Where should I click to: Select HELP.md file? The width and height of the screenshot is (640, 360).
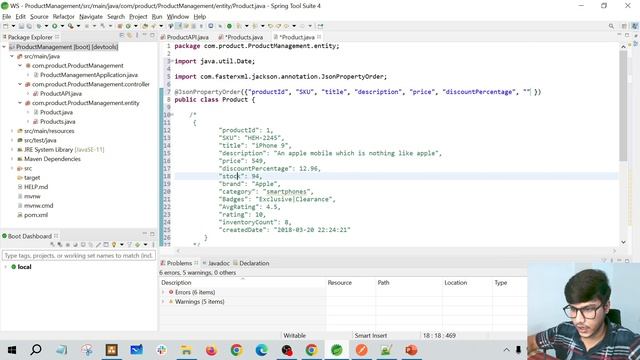[x=36, y=187]
